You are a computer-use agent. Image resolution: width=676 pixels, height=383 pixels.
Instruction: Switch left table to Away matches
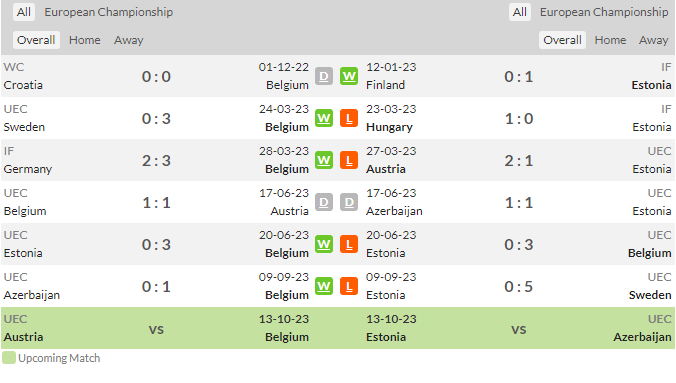point(128,40)
